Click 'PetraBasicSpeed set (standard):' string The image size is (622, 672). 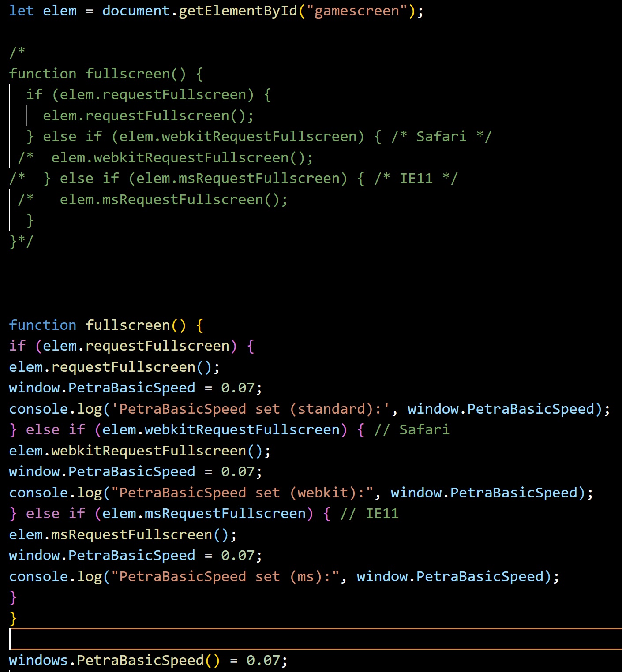pos(250,409)
